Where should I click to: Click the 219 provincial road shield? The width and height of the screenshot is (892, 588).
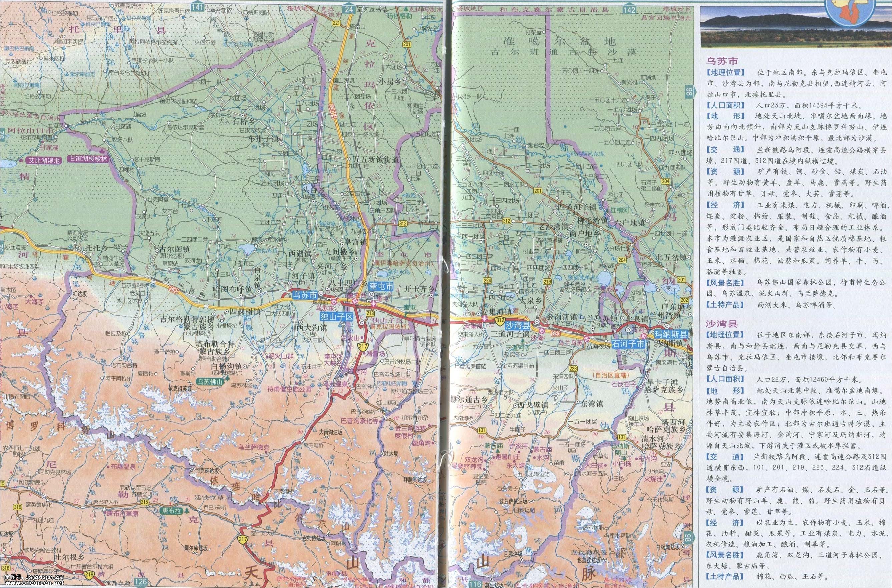(547, 281)
